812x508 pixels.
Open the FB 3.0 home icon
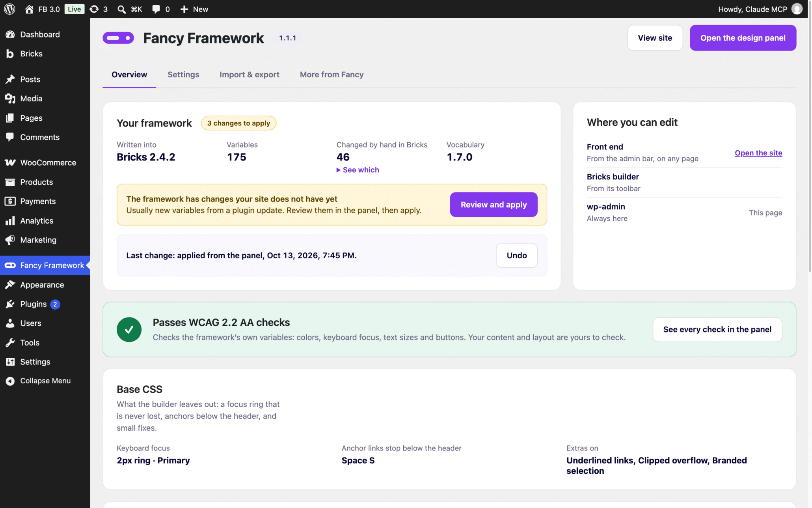click(x=29, y=9)
